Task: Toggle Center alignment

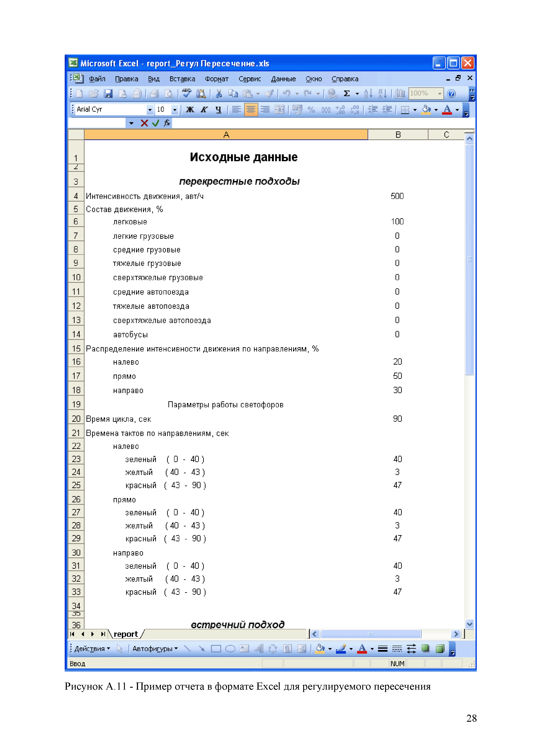Action: pos(251,110)
